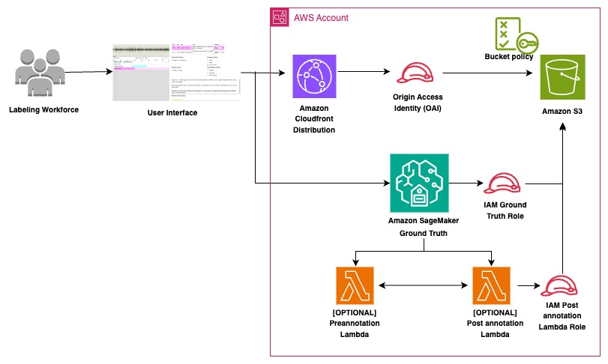The image size is (608, 364).
Task: Click the 'IAM Ground Truth Role' label
Action: click(x=505, y=210)
